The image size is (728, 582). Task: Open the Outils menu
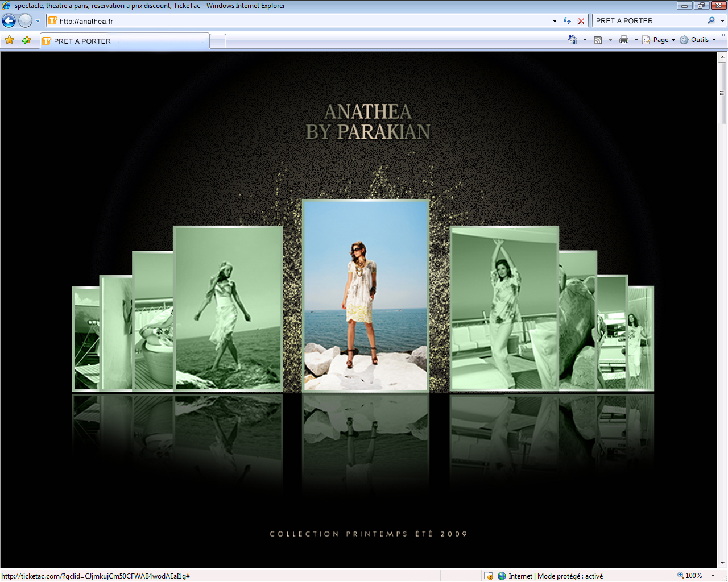(x=698, y=40)
